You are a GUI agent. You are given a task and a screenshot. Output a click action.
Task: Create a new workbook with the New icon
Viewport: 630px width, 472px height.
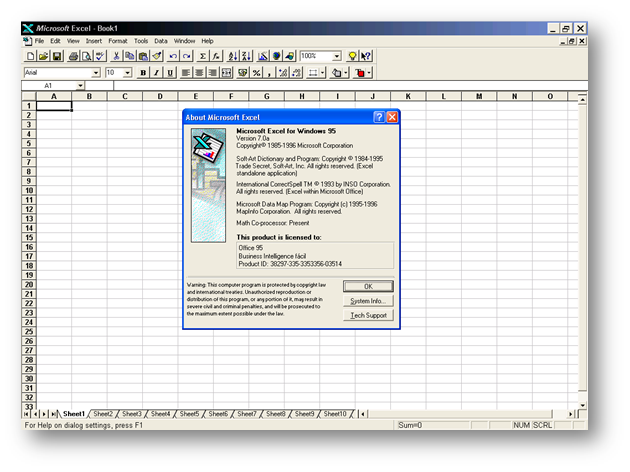click(x=30, y=56)
